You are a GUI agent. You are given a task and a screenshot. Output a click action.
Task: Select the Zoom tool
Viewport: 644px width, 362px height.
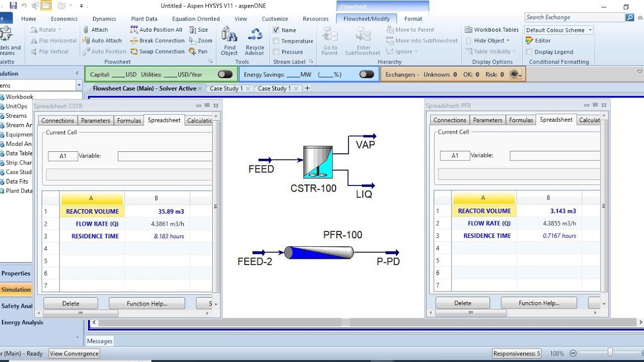click(200, 41)
